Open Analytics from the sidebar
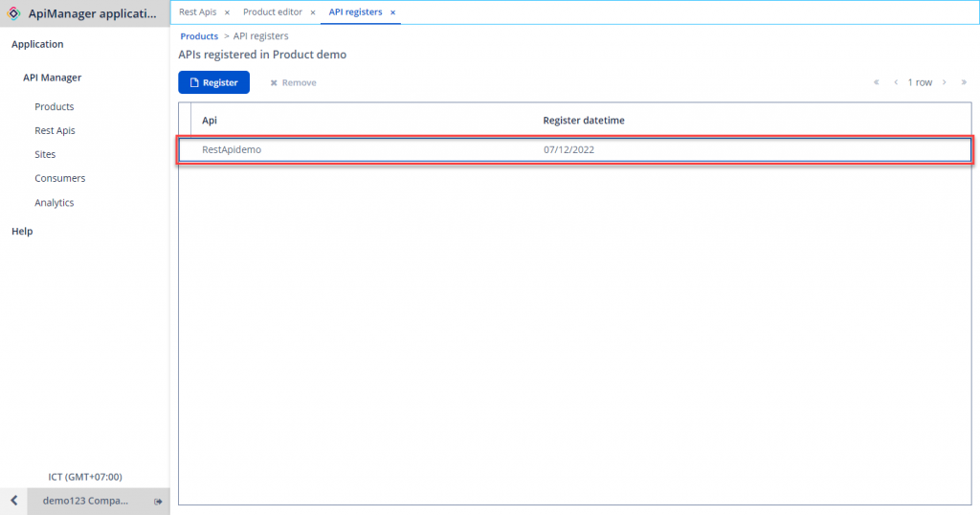Viewport: 980px width, 515px height. click(55, 202)
